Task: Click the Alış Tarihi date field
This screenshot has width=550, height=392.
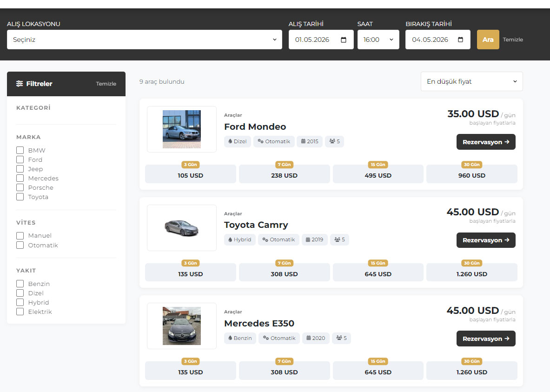Action: click(321, 40)
